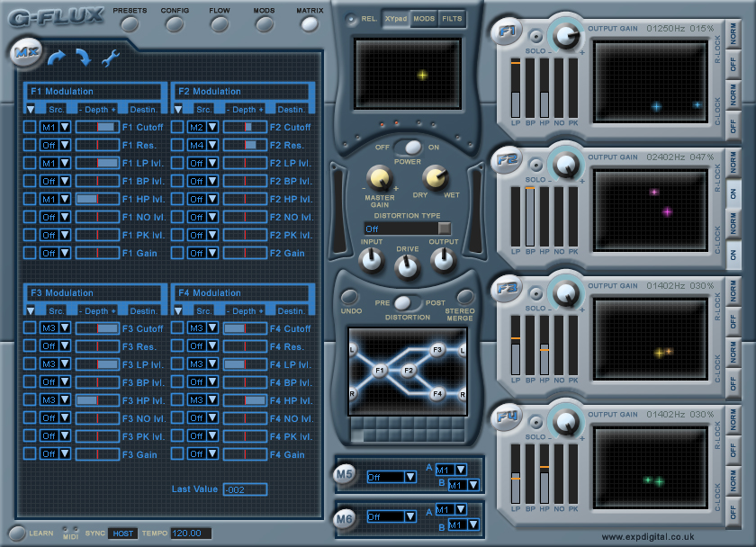Toggle the main Power on/off switch
The width and height of the screenshot is (756, 547).
coord(409,147)
